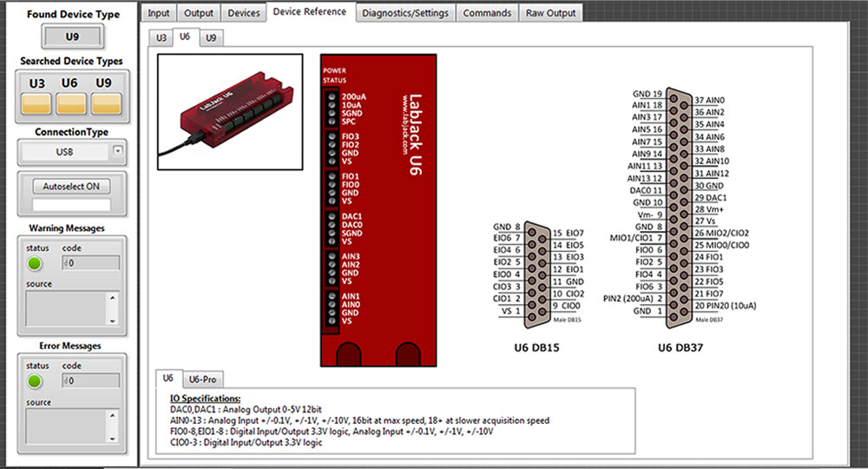Click the red LabJack U6 board diagram
The image size is (868, 469).
(378, 210)
